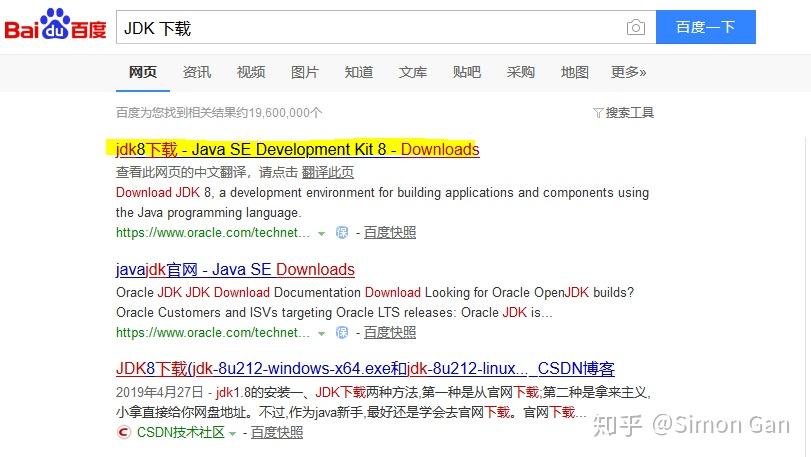Click second result's oracle.com URL
Image resolution: width=811 pixels, height=457 pixels.
(x=213, y=332)
